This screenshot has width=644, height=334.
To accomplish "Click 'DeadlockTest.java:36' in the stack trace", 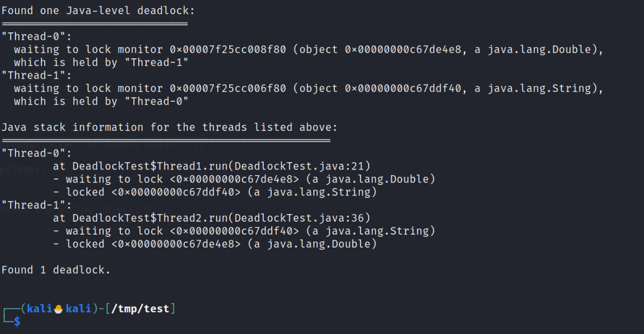I will click(x=299, y=218).
